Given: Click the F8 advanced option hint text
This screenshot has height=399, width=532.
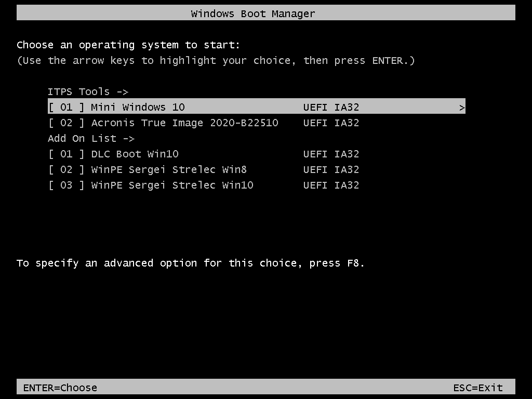Looking at the screenshot, I should (x=190, y=263).
